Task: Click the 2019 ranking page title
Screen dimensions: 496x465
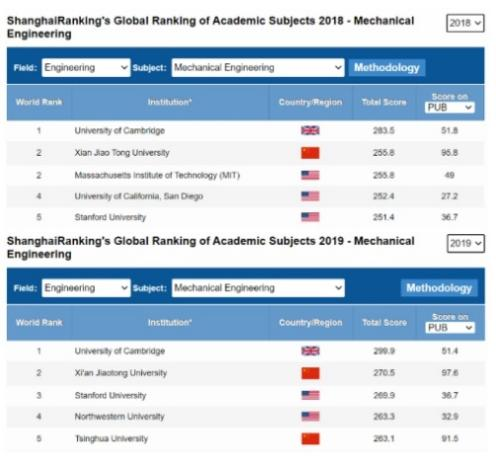Action: coord(210,247)
